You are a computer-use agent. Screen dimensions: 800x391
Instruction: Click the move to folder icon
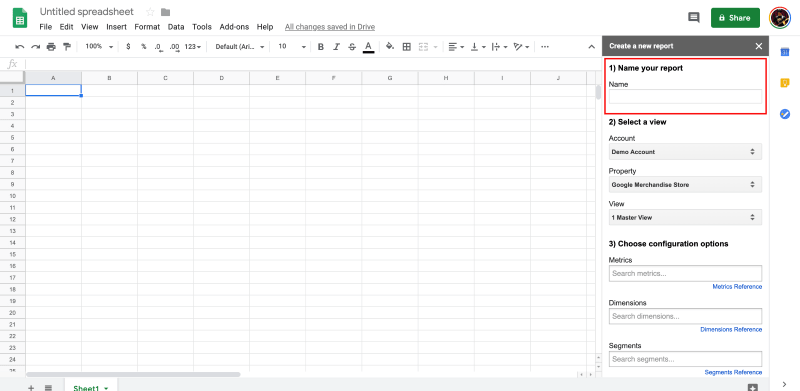(165, 12)
